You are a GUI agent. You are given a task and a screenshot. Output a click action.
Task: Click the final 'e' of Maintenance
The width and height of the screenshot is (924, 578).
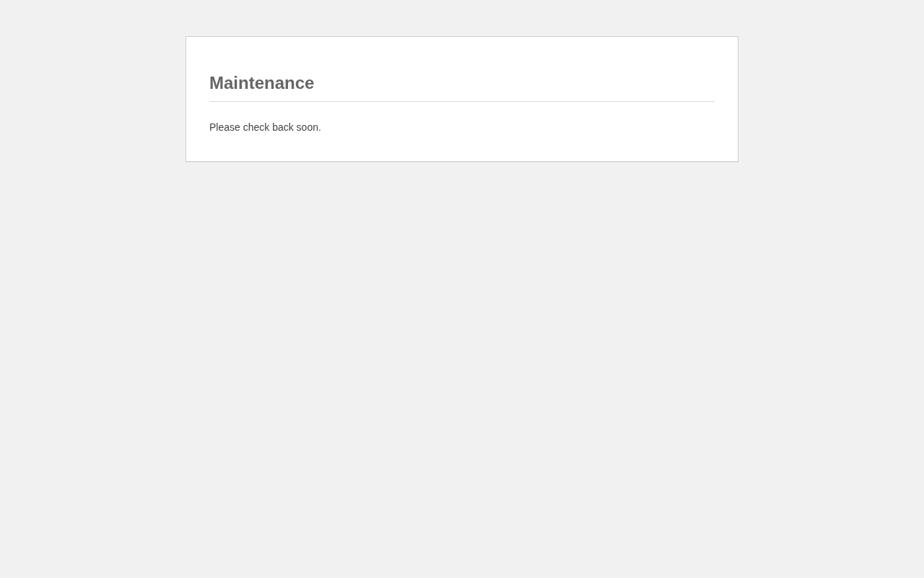[309, 85]
